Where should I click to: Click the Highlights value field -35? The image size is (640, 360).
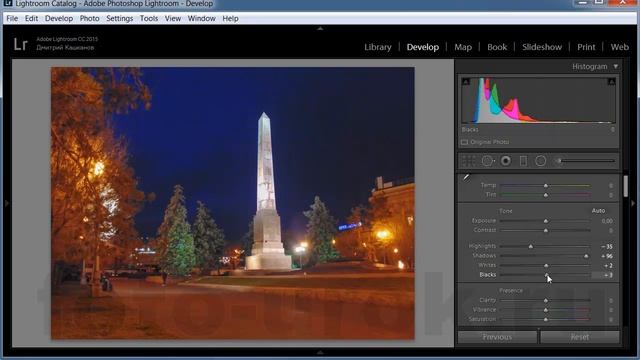tap(607, 247)
